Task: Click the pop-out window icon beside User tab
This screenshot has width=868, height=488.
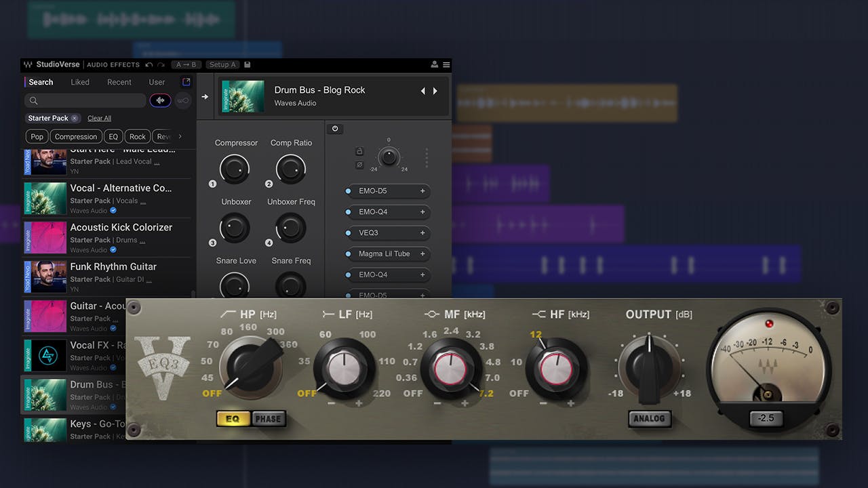Action: [x=186, y=82]
